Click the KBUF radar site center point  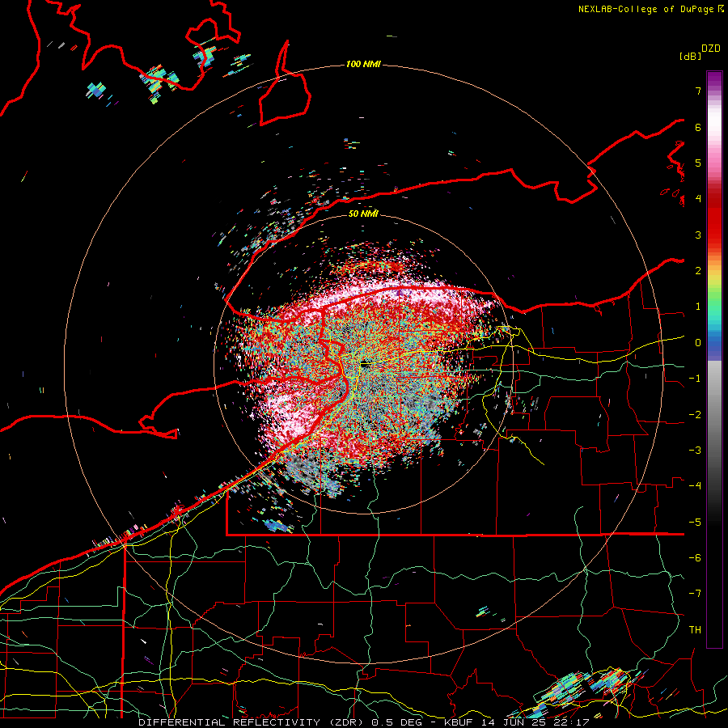pos(365,365)
